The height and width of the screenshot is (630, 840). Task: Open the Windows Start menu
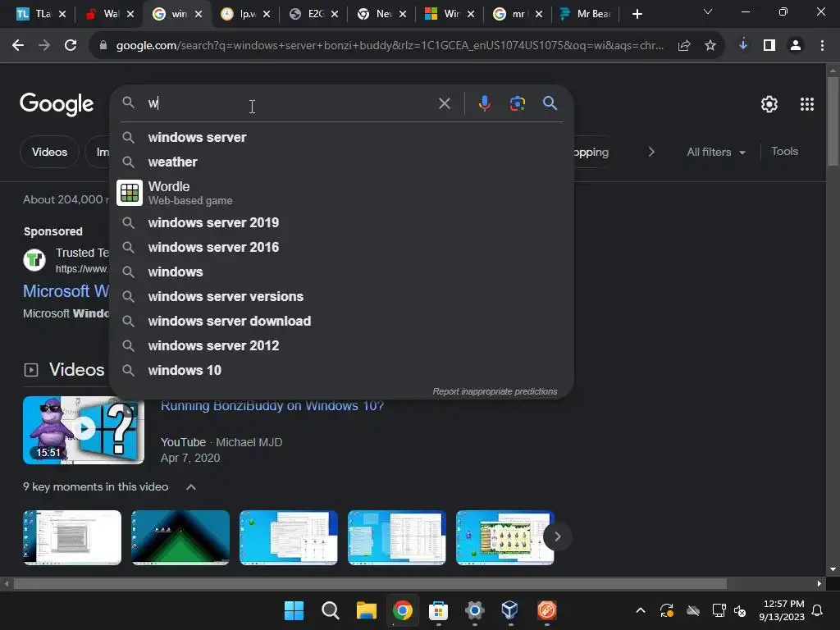click(294, 610)
